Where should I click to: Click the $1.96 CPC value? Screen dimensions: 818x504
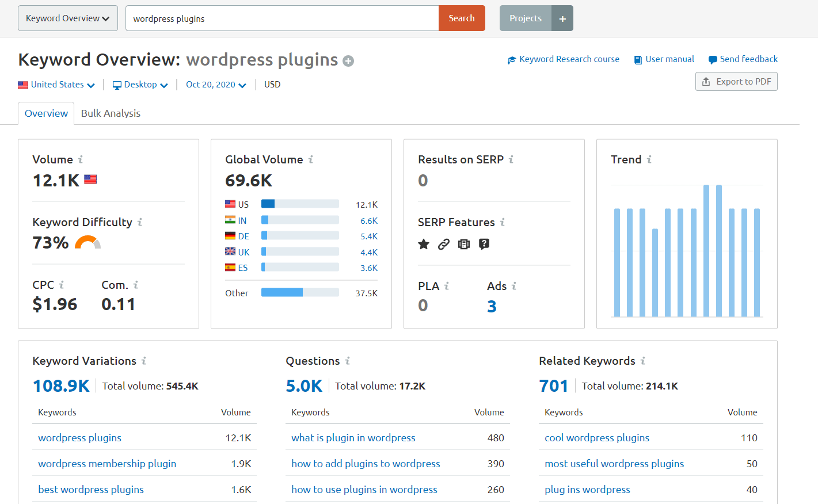[x=55, y=304]
